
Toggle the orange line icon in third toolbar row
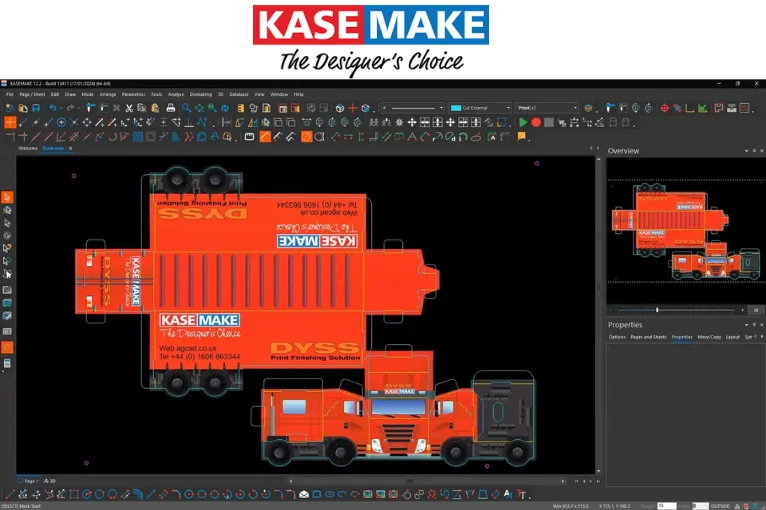tap(265, 136)
